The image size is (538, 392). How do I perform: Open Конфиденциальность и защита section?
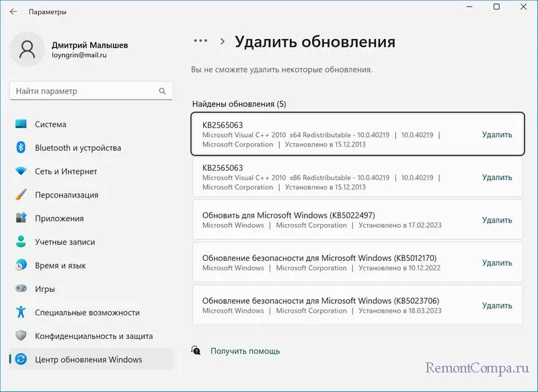tap(93, 336)
